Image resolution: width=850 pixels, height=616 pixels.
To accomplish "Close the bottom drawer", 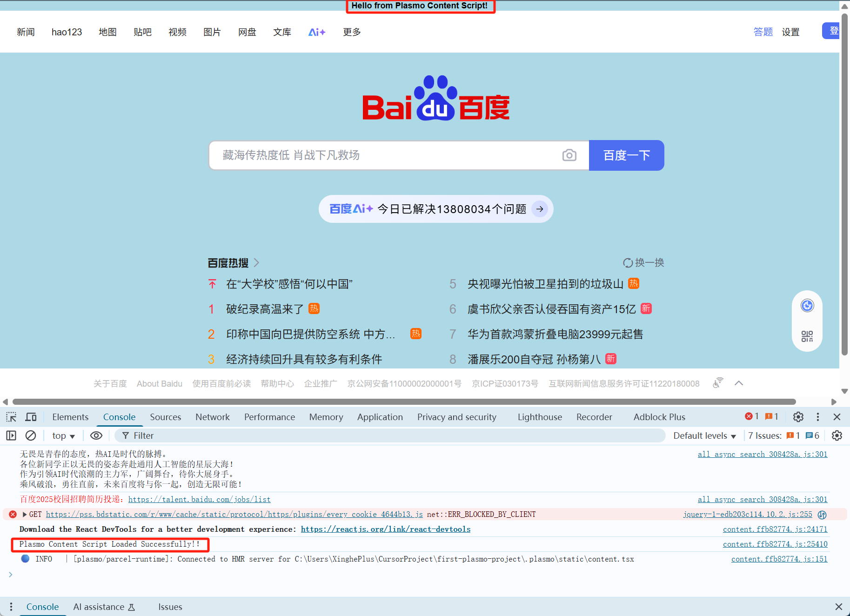I will [839, 607].
